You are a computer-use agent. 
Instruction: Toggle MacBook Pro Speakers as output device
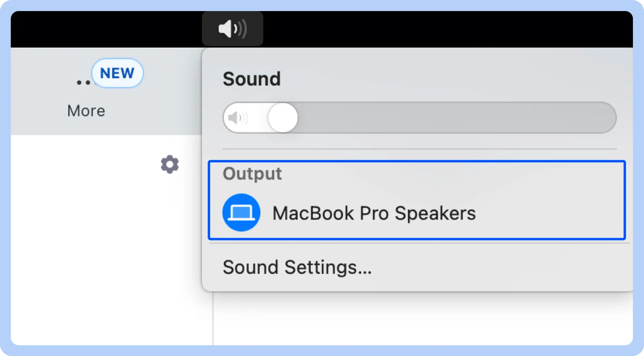tap(374, 212)
